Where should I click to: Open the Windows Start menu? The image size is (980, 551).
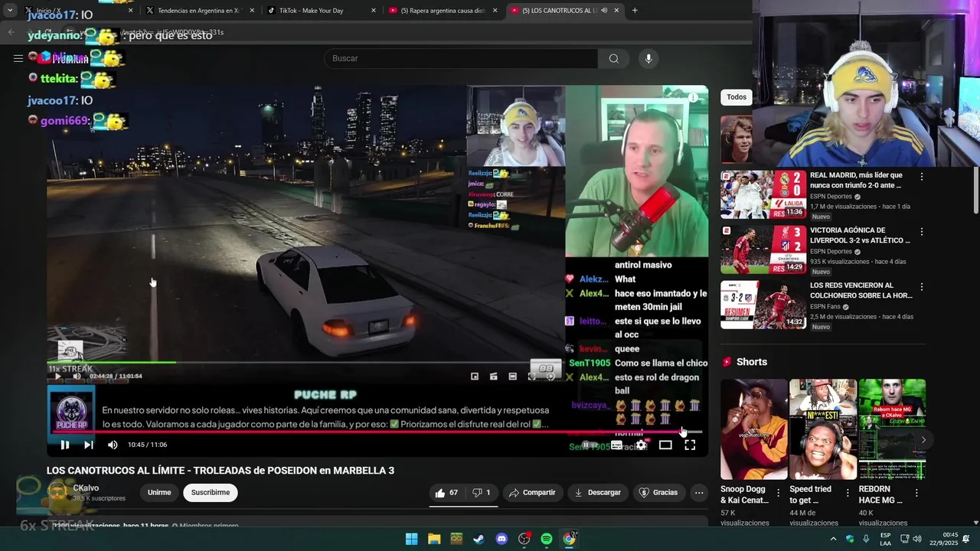(x=412, y=539)
